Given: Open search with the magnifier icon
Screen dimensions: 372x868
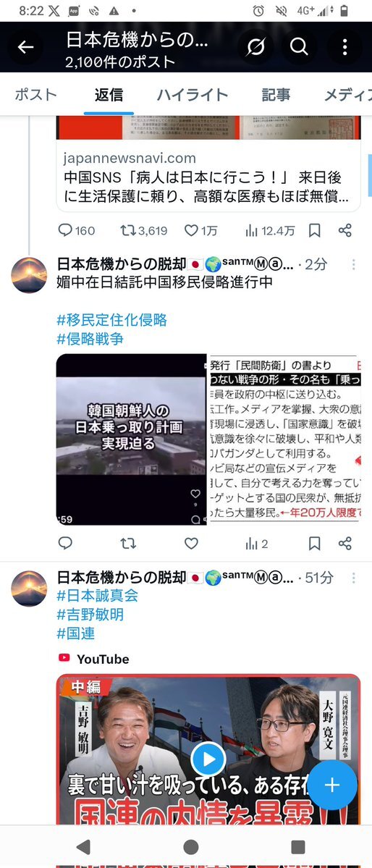Looking at the screenshot, I should (x=299, y=47).
